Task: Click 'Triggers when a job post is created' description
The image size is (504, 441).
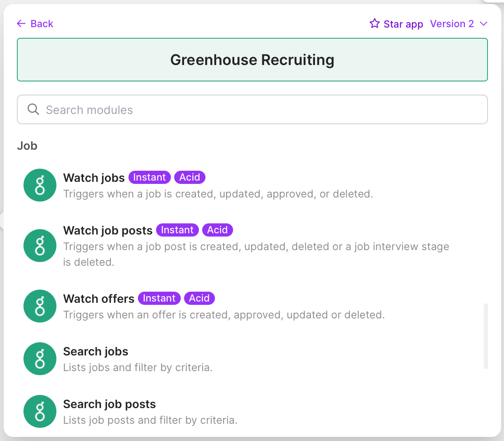Action: click(x=256, y=254)
